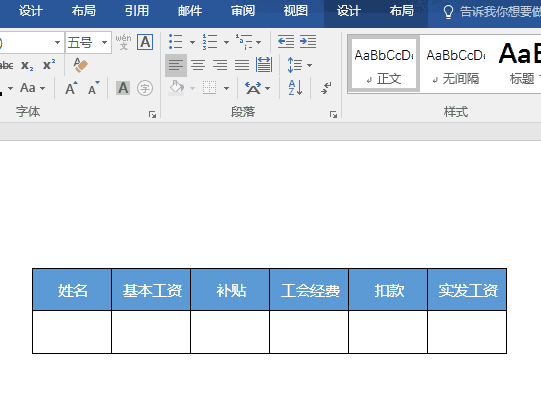This screenshot has width=541, height=414.
Task: Click the 工会经费 header cell
Action: pos(309,290)
